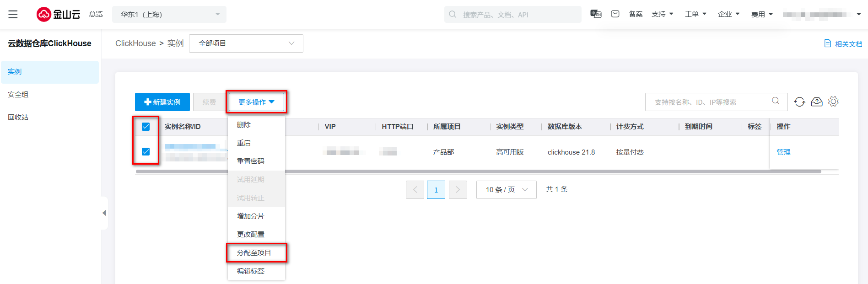This screenshot has width=868, height=284.
Task: Open the messages envelope icon
Action: (x=615, y=14)
